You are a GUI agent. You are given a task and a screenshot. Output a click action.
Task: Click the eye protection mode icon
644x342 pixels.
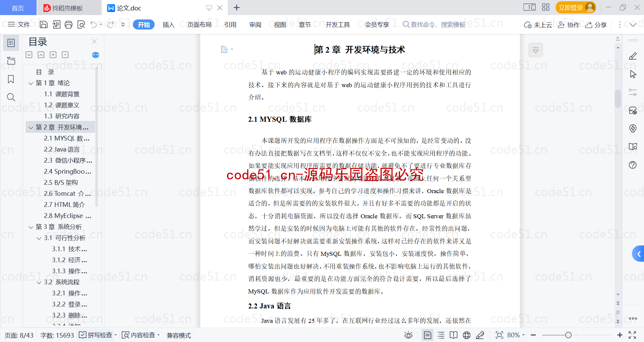point(408,335)
